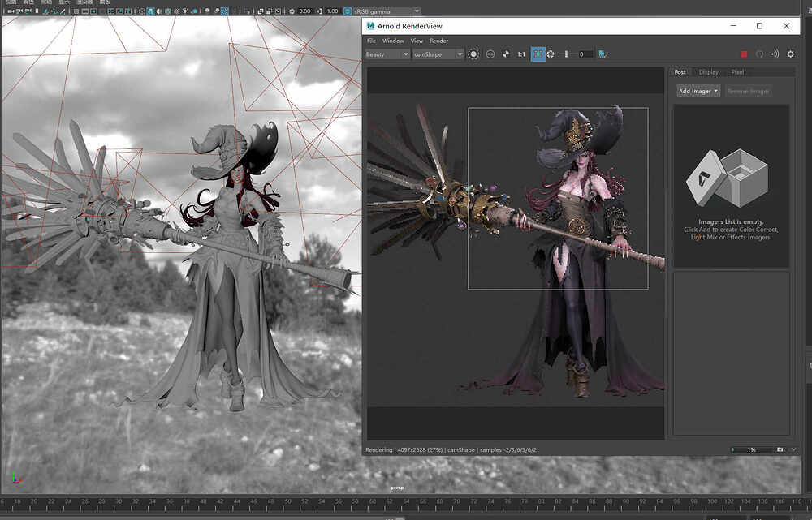Toggle viewport shadows icon

pos(194,11)
